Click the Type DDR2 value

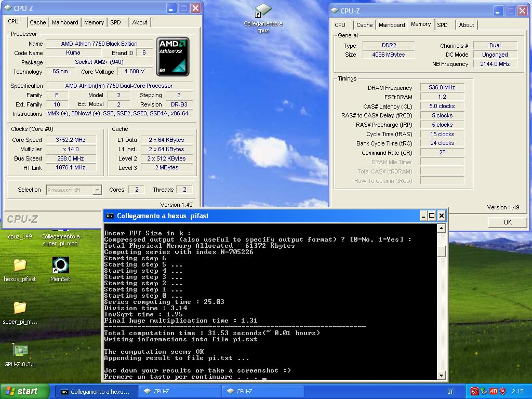[x=389, y=45]
